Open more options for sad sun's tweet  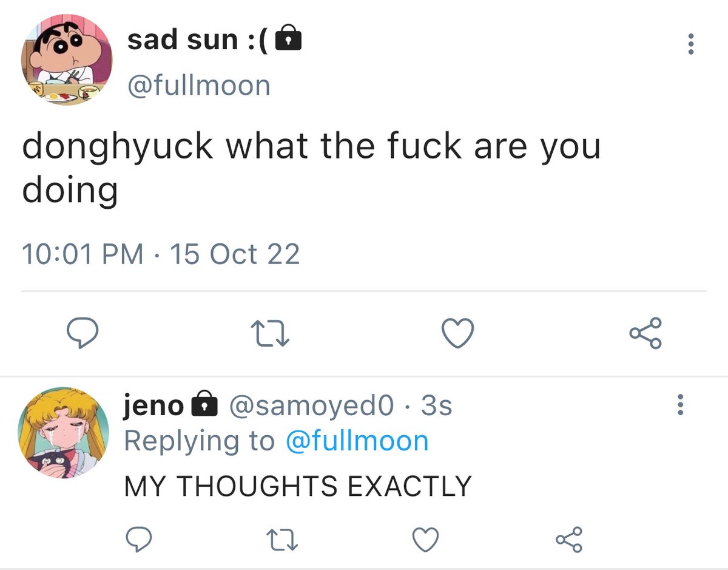tap(690, 44)
